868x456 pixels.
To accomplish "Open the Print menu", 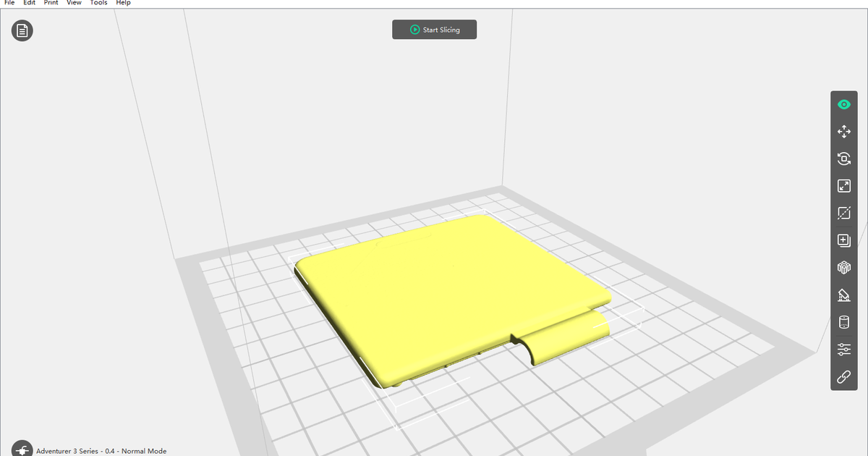I will tap(50, 3).
